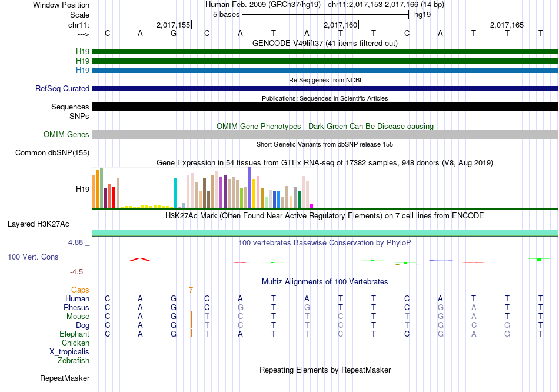Click the Human Feb. 2009 (GRCh37/hg19) assembly text
Screen dimensions: 559x392
point(263,5)
